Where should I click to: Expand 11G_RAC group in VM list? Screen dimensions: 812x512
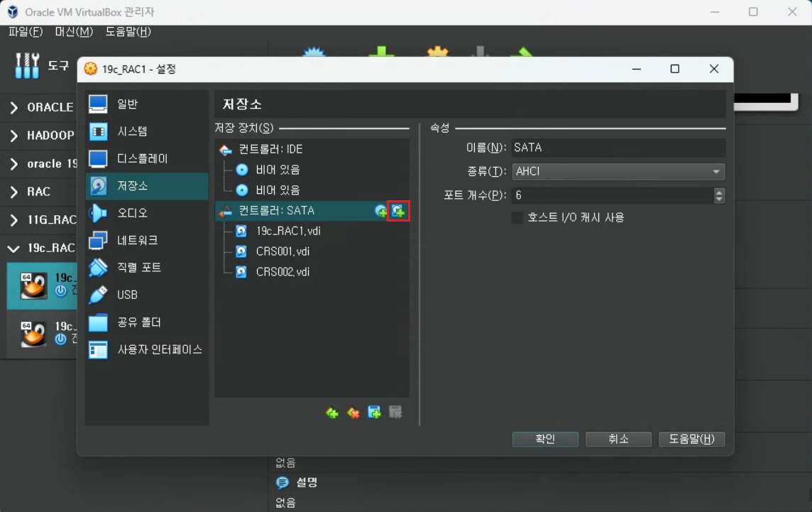click(x=14, y=220)
